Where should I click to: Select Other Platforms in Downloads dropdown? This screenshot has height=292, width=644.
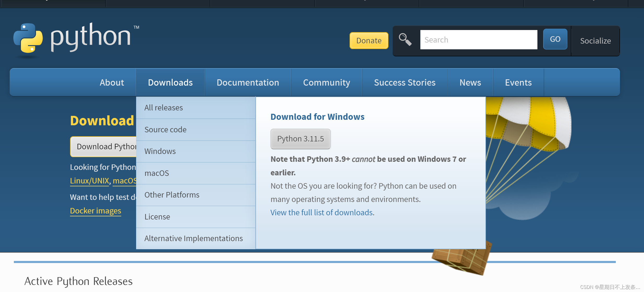pyautogui.click(x=196, y=195)
